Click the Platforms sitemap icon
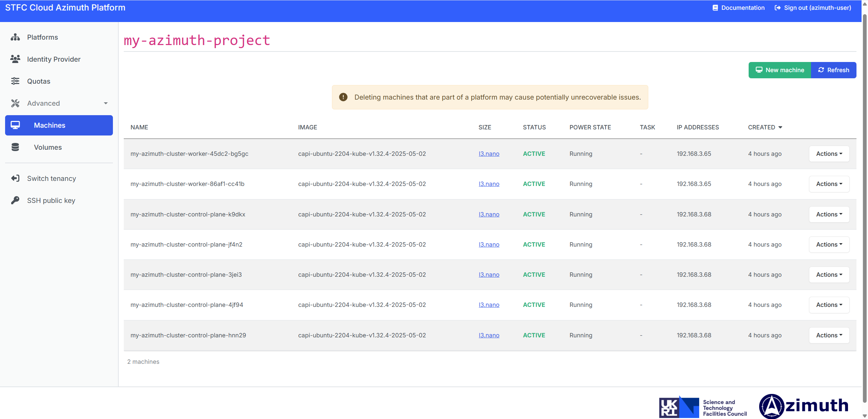 click(15, 37)
